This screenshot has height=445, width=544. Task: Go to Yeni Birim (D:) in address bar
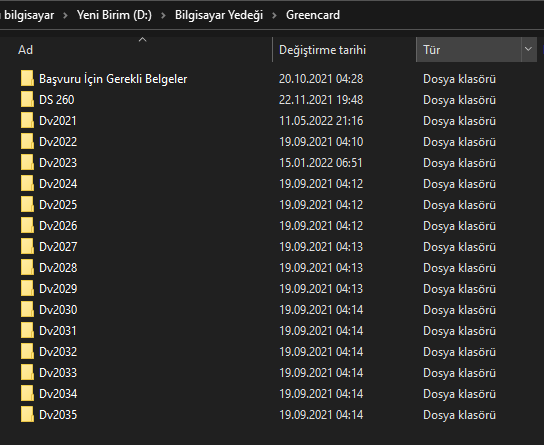pos(114,15)
